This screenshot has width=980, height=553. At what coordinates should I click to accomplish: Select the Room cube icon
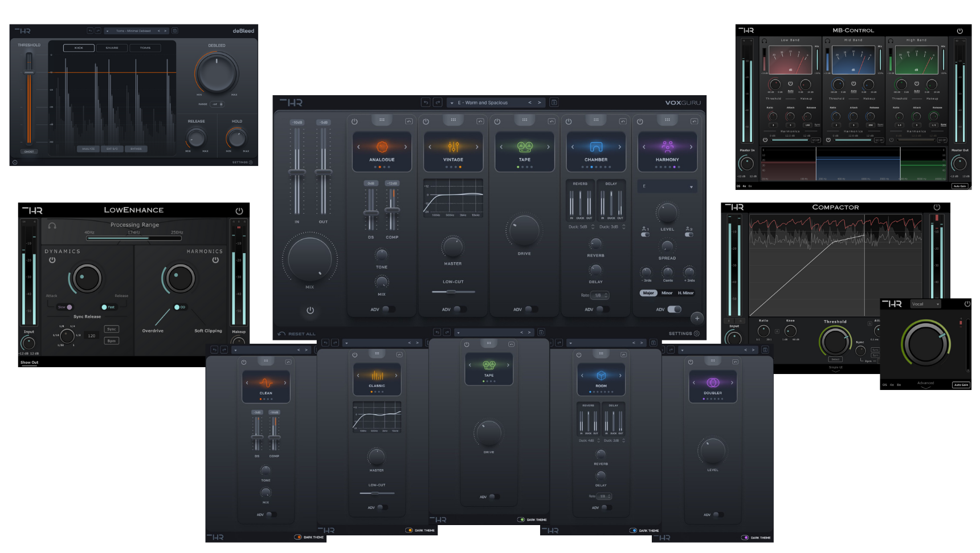[x=602, y=375]
